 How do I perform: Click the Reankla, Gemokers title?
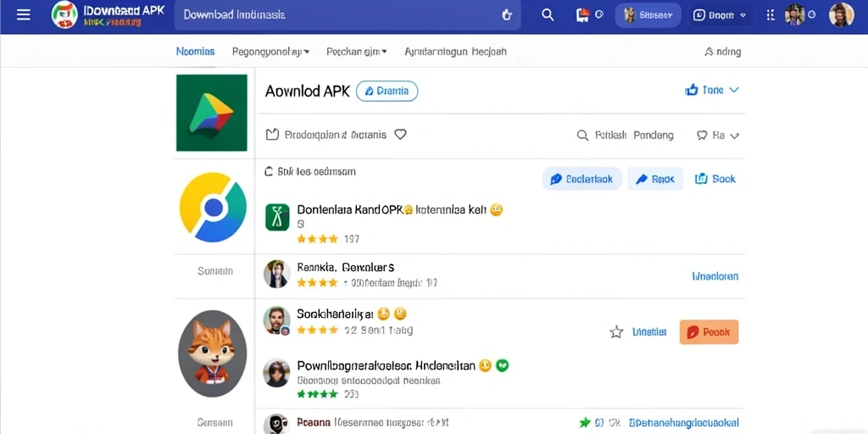[346, 267]
